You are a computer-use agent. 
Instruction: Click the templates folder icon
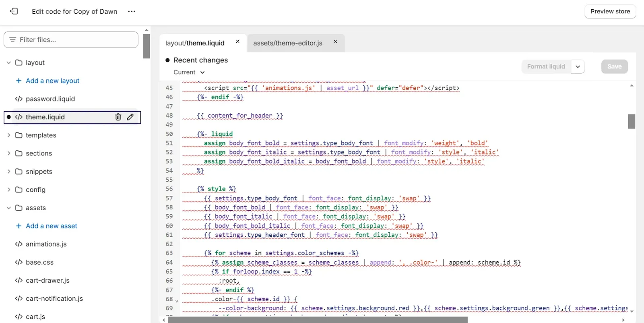(19, 135)
